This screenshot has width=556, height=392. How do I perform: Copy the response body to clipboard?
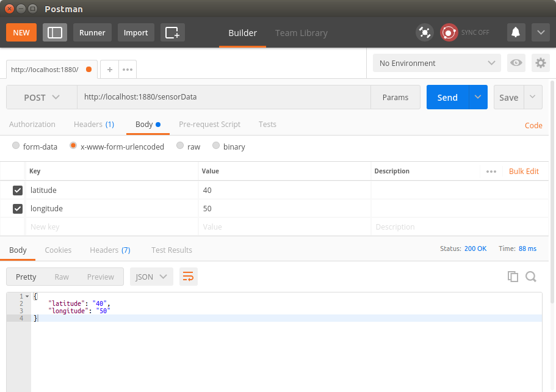point(513,277)
